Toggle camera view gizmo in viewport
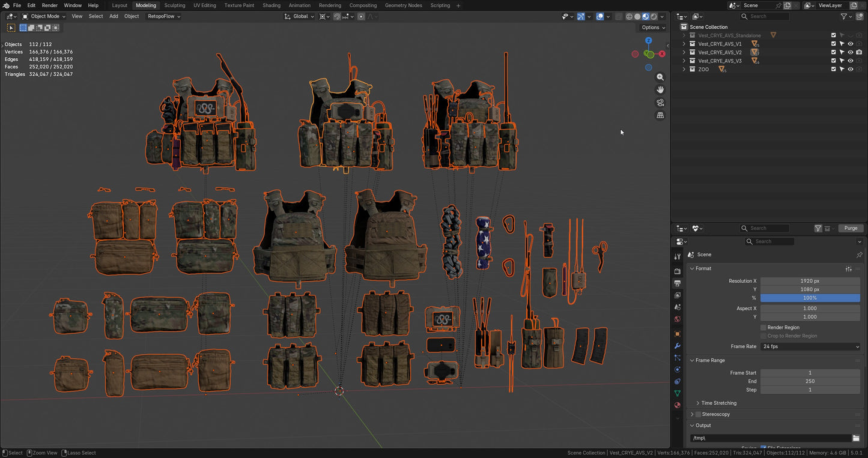This screenshot has width=868, height=458. pyautogui.click(x=660, y=103)
